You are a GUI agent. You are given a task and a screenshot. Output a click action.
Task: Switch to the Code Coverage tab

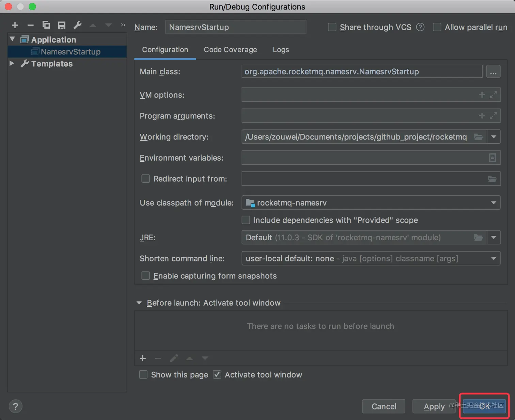[230, 50]
